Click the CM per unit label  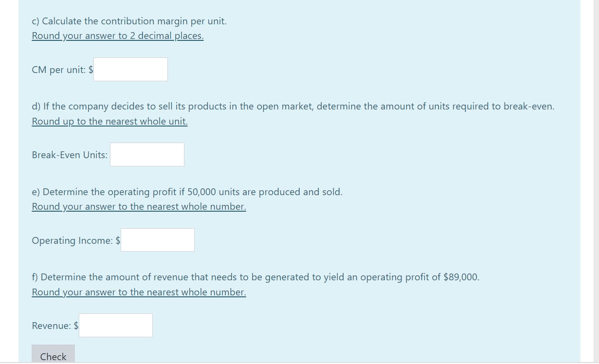pos(57,70)
